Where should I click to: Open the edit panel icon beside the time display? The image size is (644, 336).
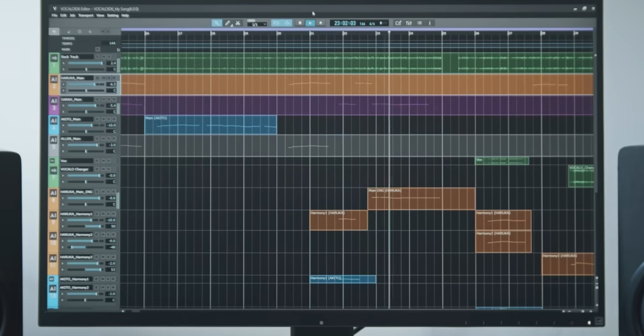[398, 23]
